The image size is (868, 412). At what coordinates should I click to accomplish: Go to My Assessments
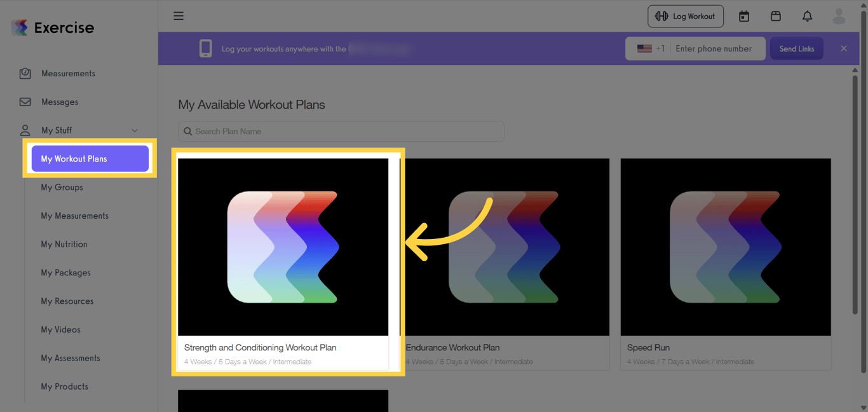coord(71,358)
